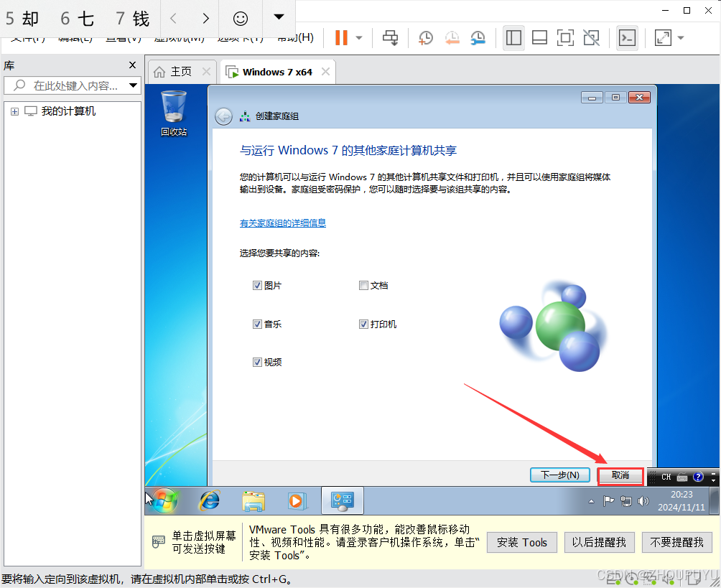721x588 pixels.
Task: Select IME candidate 5 却
Action: (x=22, y=19)
